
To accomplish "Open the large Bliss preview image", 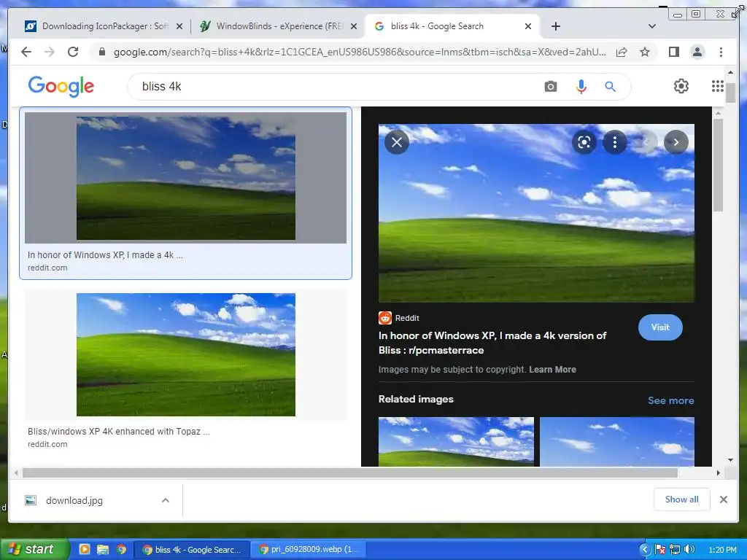I will pos(536,213).
